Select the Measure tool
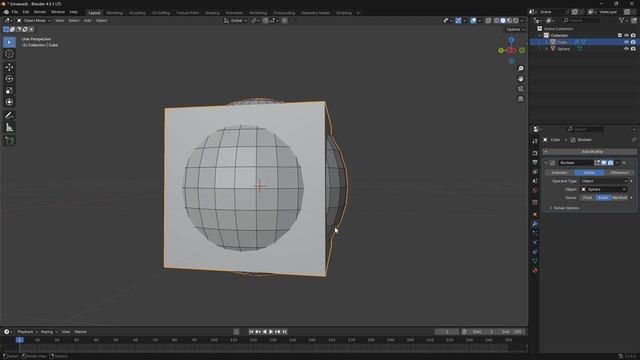This screenshot has height=360, width=640. pyautogui.click(x=9, y=128)
